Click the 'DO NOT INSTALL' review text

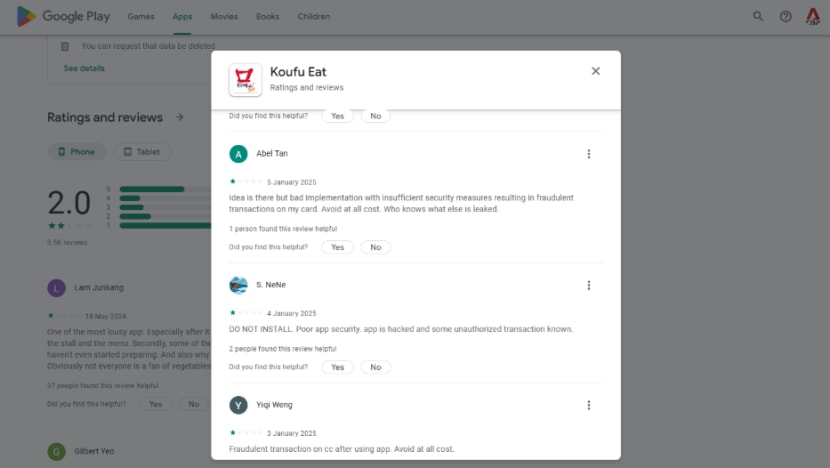[401, 329]
